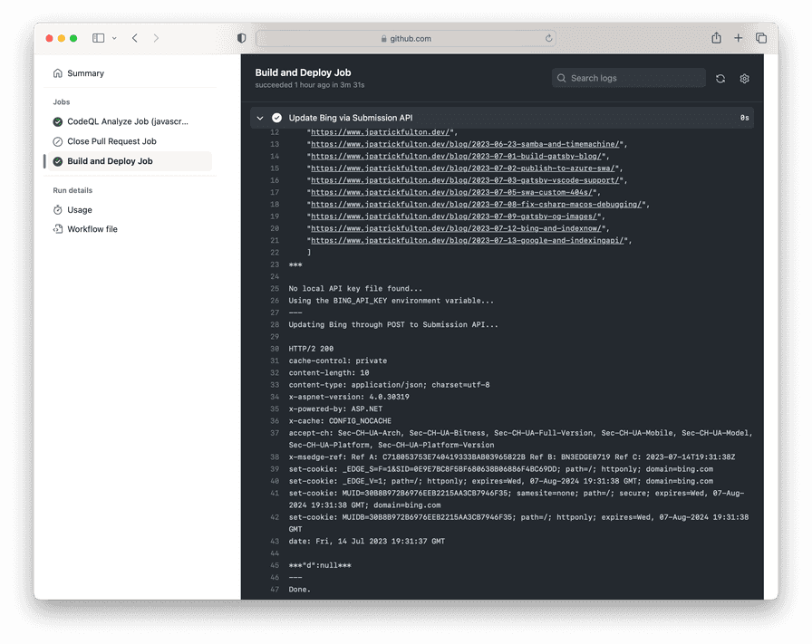Image resolution: width=812 pixels, height=644 pixels.
Task: Click the privacy shield icon
Action: [241, 38]
